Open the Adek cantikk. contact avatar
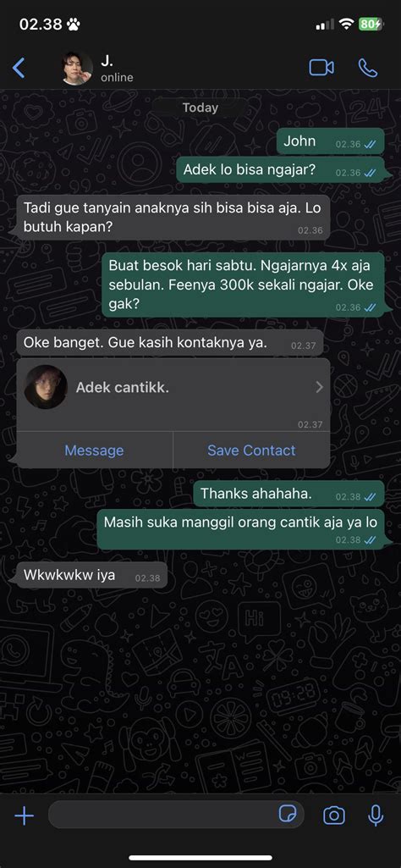Screen dimensions: 401x868 click(x=46, y=387)
